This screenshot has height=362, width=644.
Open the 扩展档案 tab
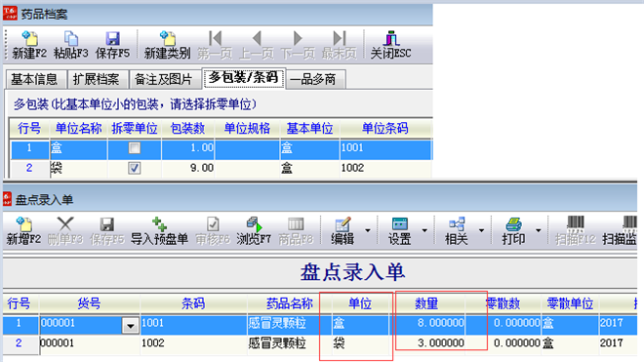96,79
